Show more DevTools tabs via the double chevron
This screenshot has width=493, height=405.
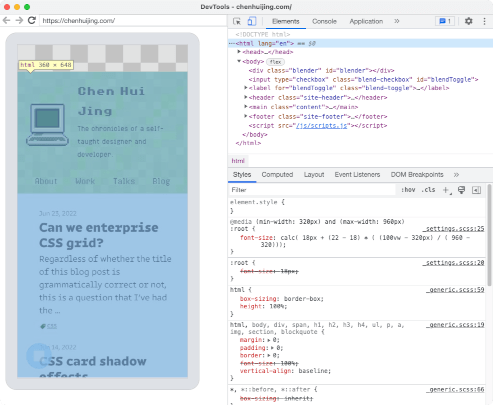397,21
